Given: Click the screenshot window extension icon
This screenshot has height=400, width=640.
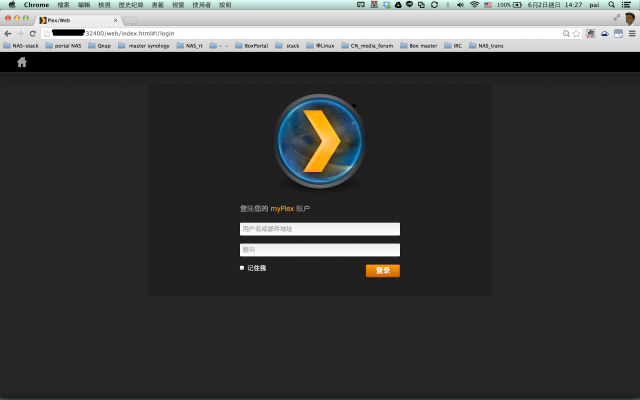Looking at the screenshot, I should (x=618, y=33).
